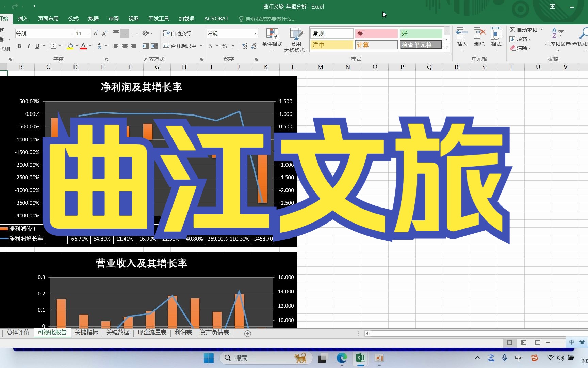The image size is (588, 368).
Task: Apply red font color
Action: 83,46
